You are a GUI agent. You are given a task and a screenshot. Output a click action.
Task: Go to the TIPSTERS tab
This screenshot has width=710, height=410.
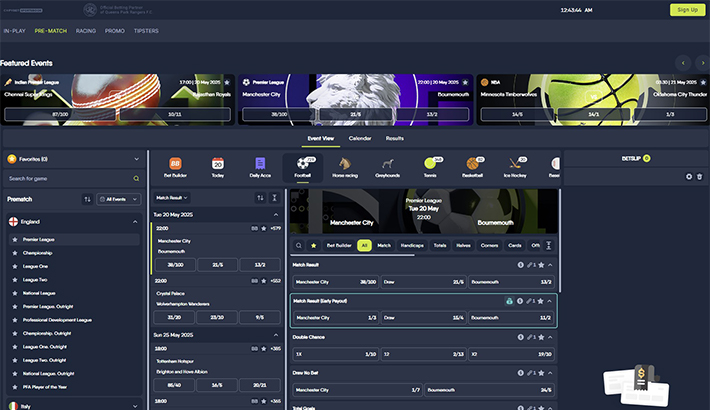pos(146,31)
